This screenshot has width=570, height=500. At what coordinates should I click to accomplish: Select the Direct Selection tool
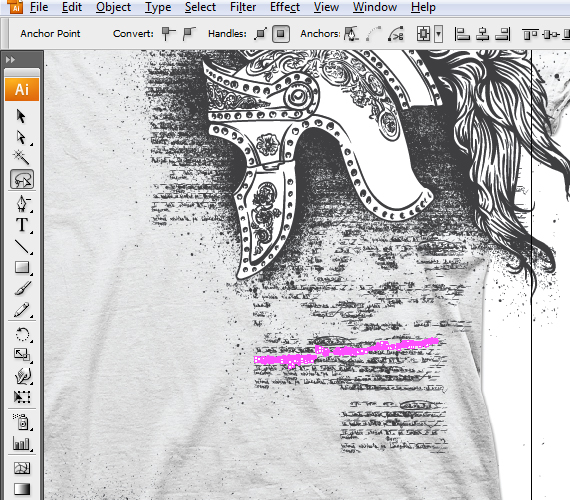[21, 137]
